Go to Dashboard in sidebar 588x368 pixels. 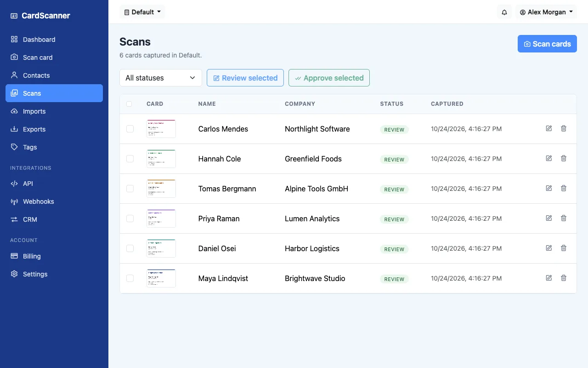54,40
